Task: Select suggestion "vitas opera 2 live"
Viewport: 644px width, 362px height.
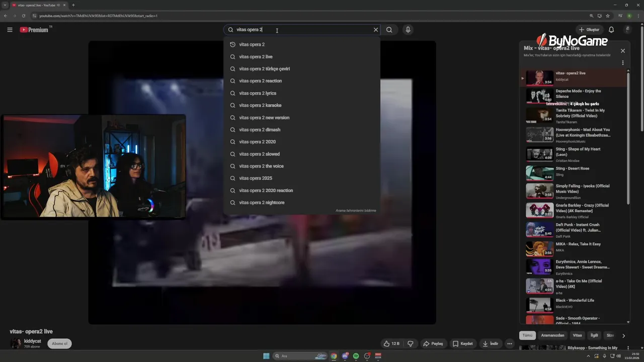Action: point(302,57)
